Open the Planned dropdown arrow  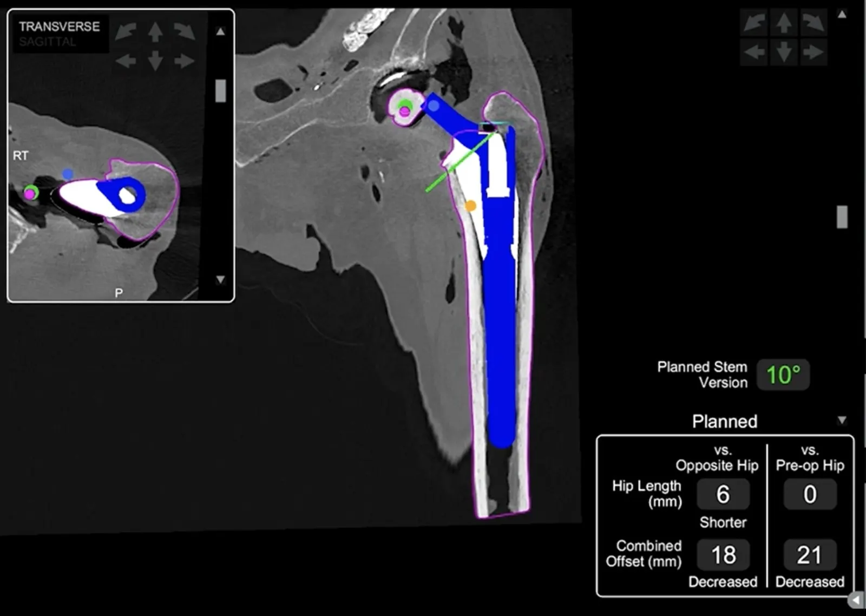point(842,420)
